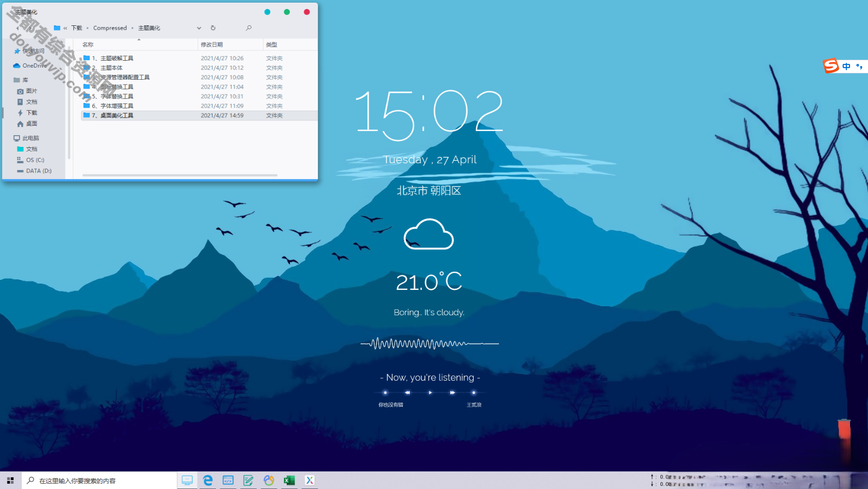Refresh the Explorer folder view

pos(213,28)
